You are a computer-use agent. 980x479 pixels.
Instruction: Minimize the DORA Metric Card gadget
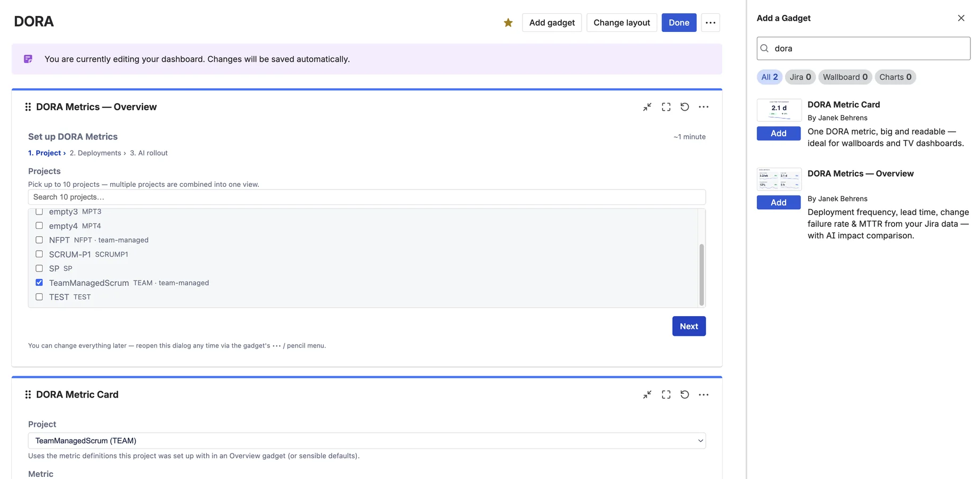647,394
